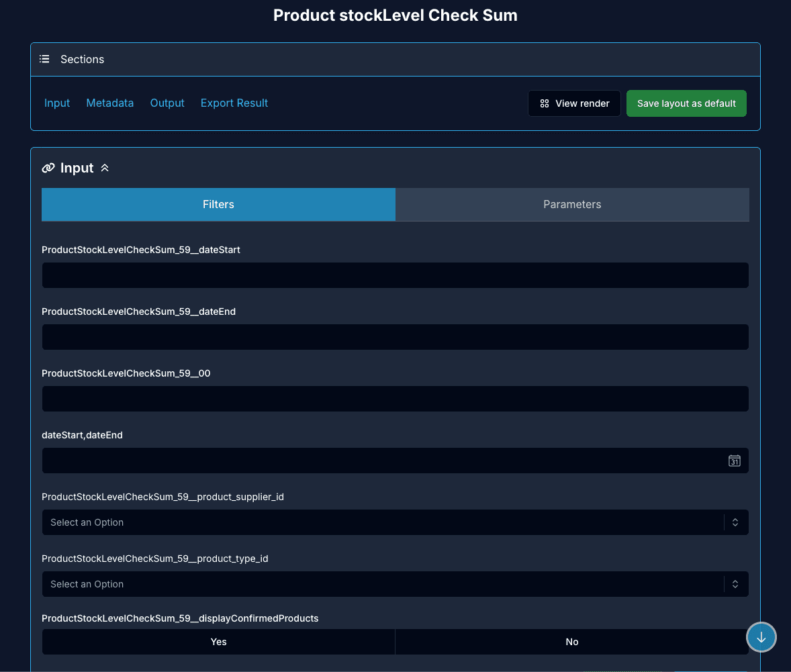This screenshot has height=672, width=791.
Task: Click the dateStart,dateEnd label
Action: [82, 435]
